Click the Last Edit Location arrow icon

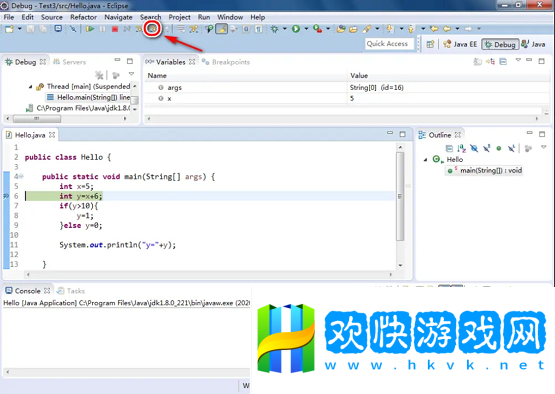point(434,29)
